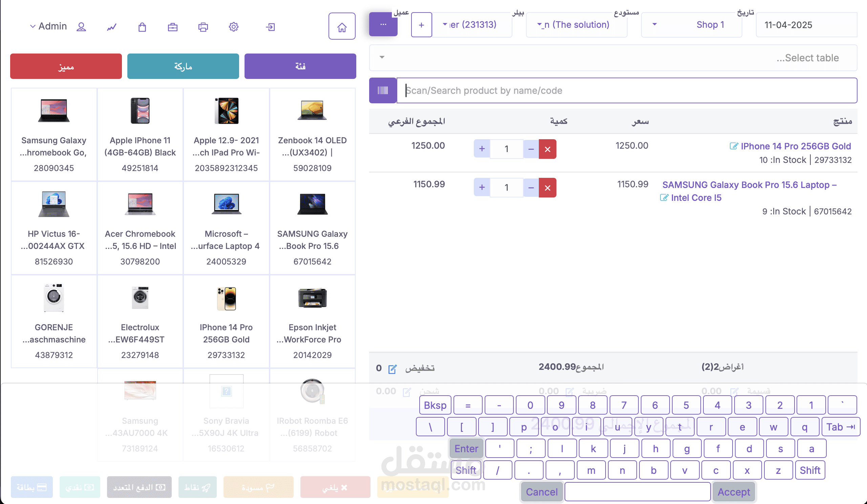The height and width of the screenshot is (504, 867).
Task: Increase SAMSUNG Galaxy Book quantity
Action: click(x=482, y=188)
